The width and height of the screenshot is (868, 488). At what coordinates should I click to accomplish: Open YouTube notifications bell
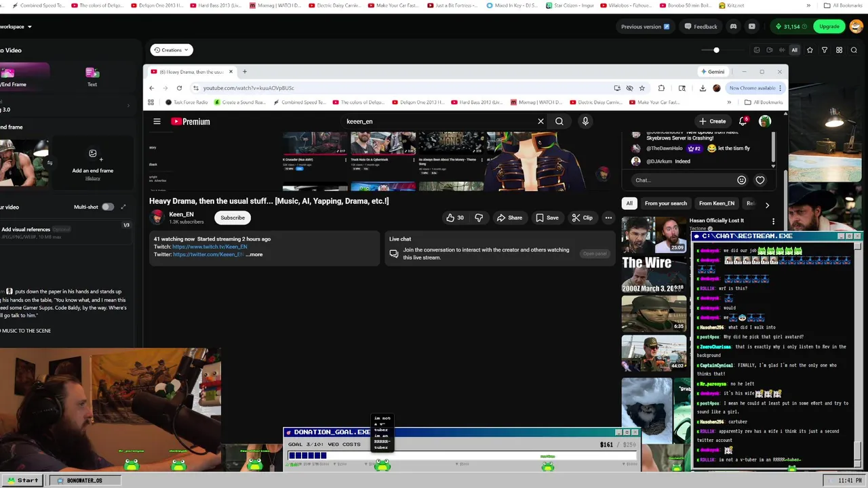(x=743, y=121)
